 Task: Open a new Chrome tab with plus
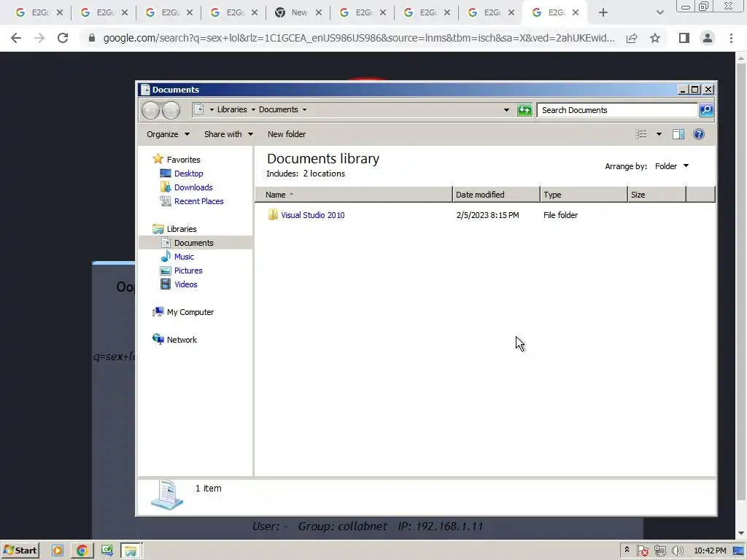(603, 12)
